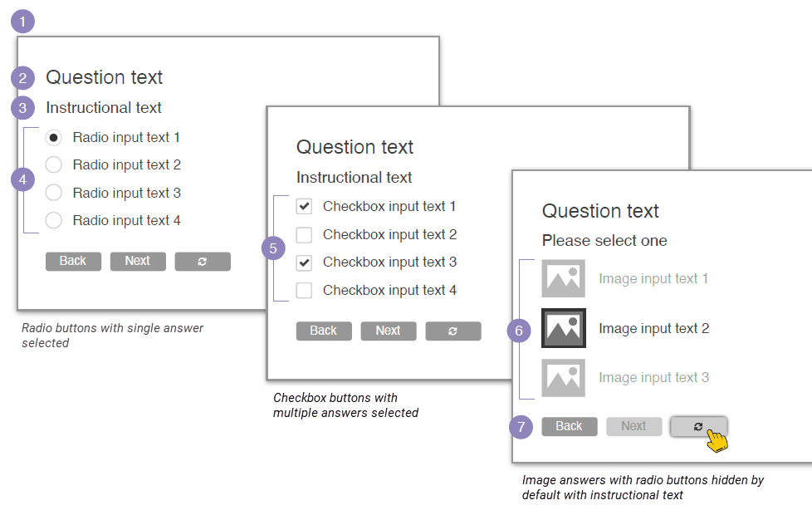Click purple annotation marker number 7
812x510 pixels.
point(521,427)
